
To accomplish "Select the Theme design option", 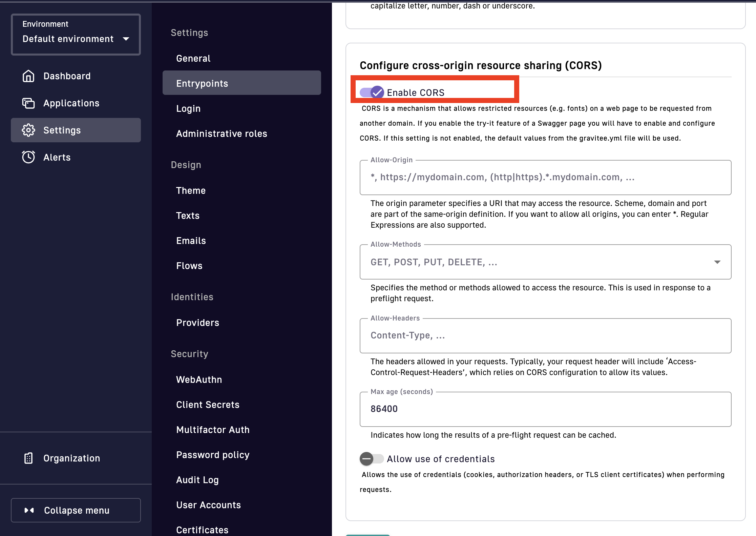I will pyautogui.click(x=191, y=190).
